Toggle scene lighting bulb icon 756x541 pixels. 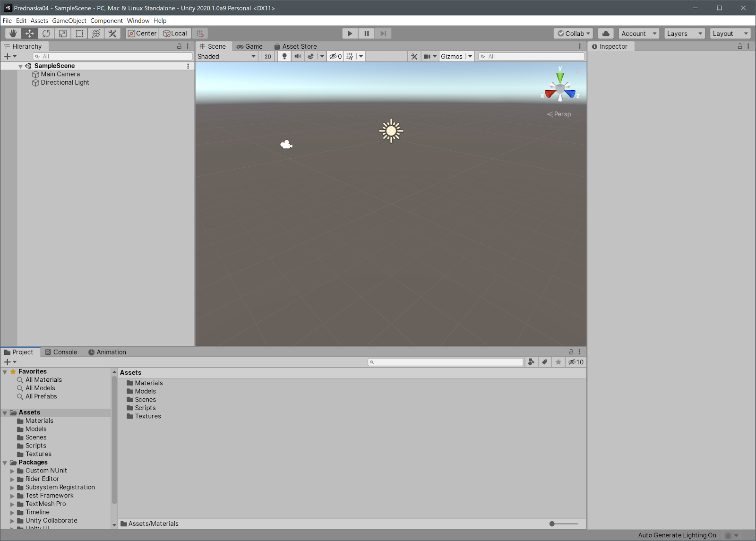(x=284, y=56)
